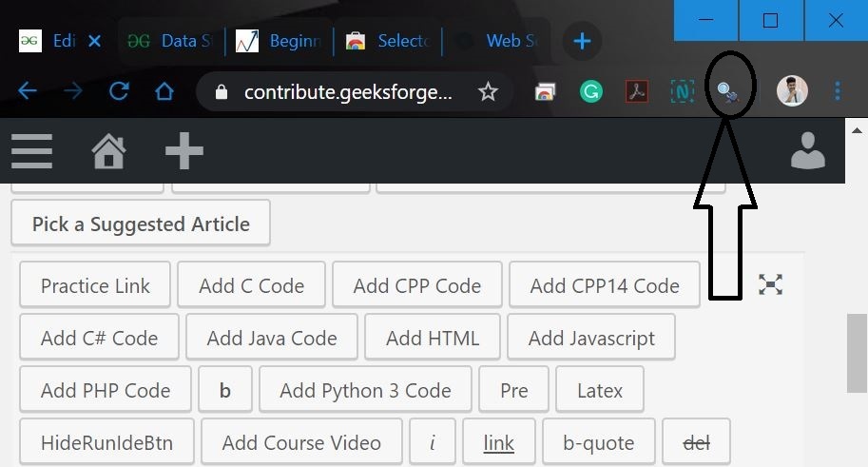Toggle strikethrough with the del button
This screenshot has width=868, height=467.
(x=697, y=443)
